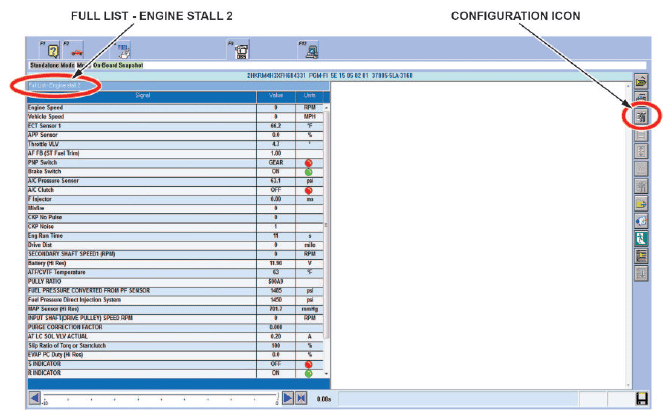Select the AF FB (ST Fuel Trim) row
Image resolution: width=672 pixels, height=419 pixels.
(x=175, y=153)
